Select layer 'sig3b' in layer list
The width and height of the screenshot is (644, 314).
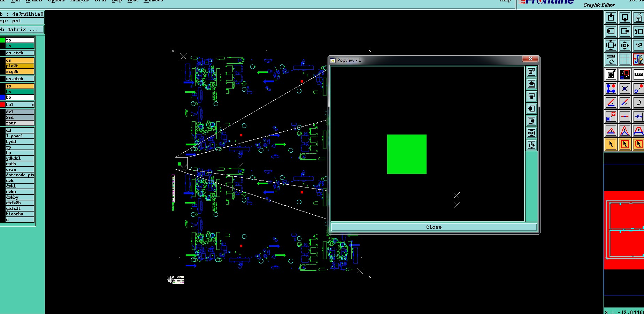[x=20, y=71]
